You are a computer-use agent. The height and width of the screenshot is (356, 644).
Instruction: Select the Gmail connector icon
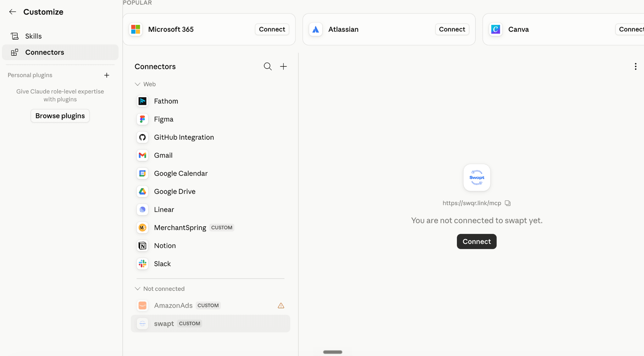142,155
